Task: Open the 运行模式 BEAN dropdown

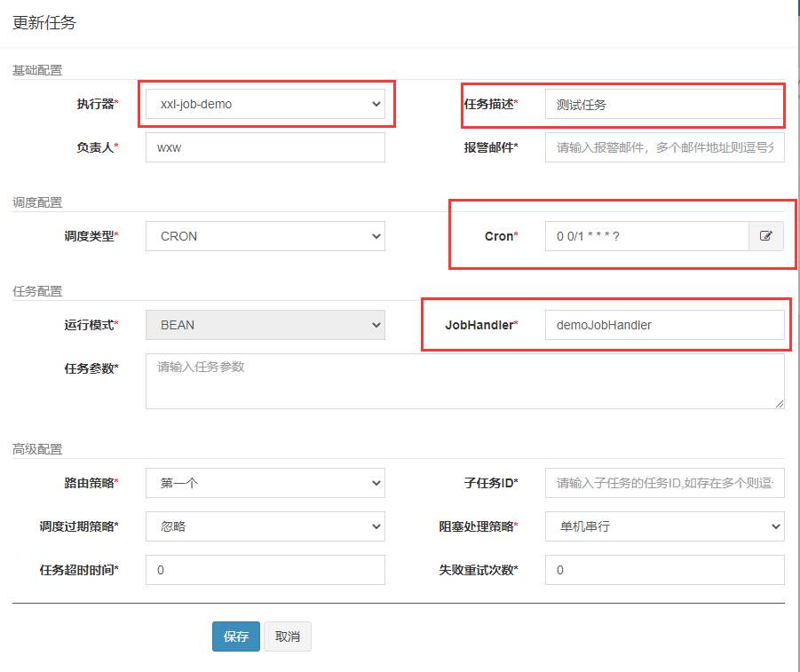Action: click(x=265, y=325)
